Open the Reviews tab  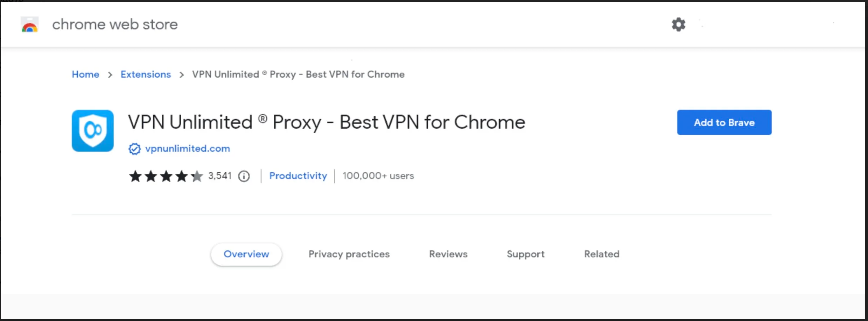tap(448, 254)
